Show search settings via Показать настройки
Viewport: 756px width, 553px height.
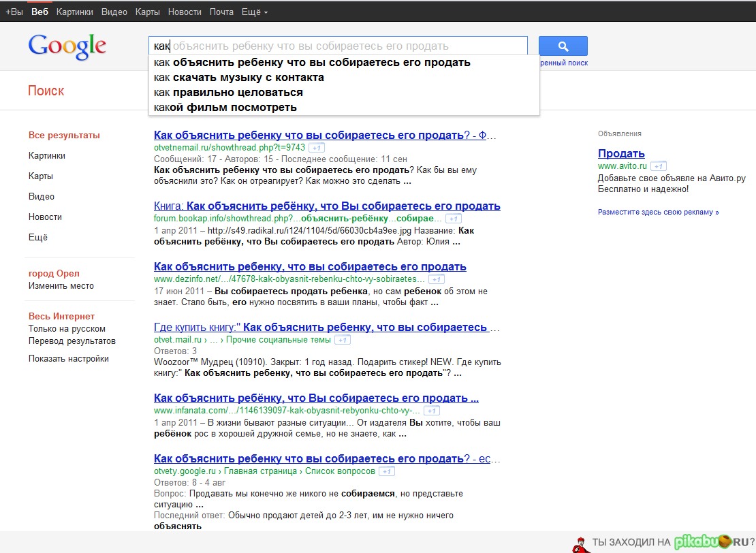click(69, 359)
